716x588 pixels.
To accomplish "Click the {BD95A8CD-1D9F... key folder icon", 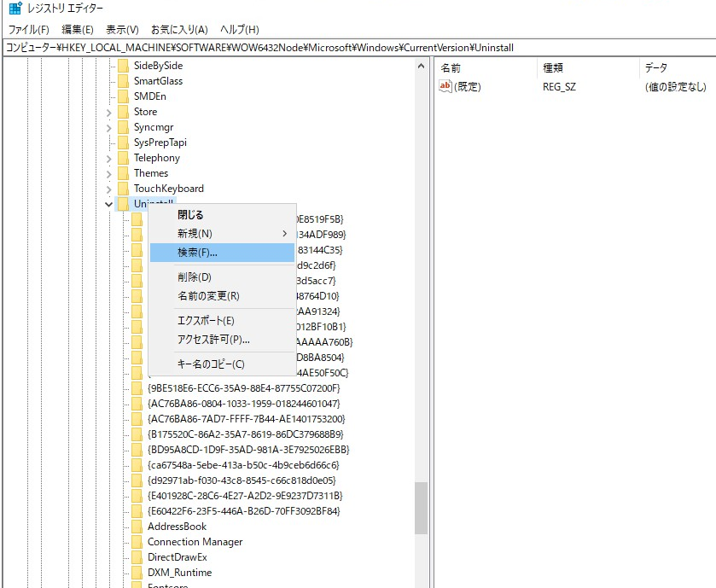I will pyautogui.click(x=137, y=450).
